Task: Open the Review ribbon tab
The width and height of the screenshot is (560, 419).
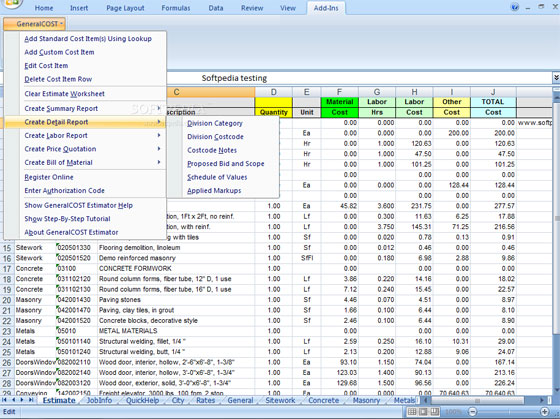Action: [252, 8]
